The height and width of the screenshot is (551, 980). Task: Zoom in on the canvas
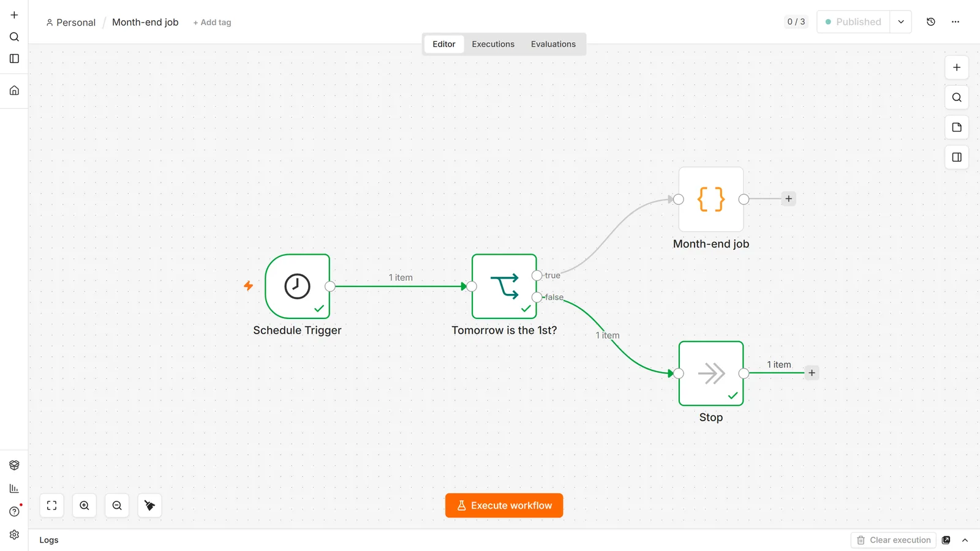click(85, 506)
